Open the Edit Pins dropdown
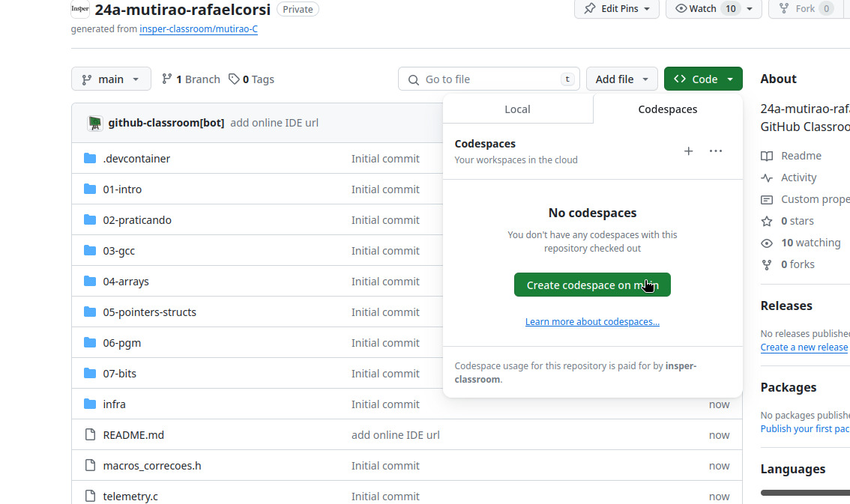The width and height of the screenshot is (850, 504). [617, 9]
